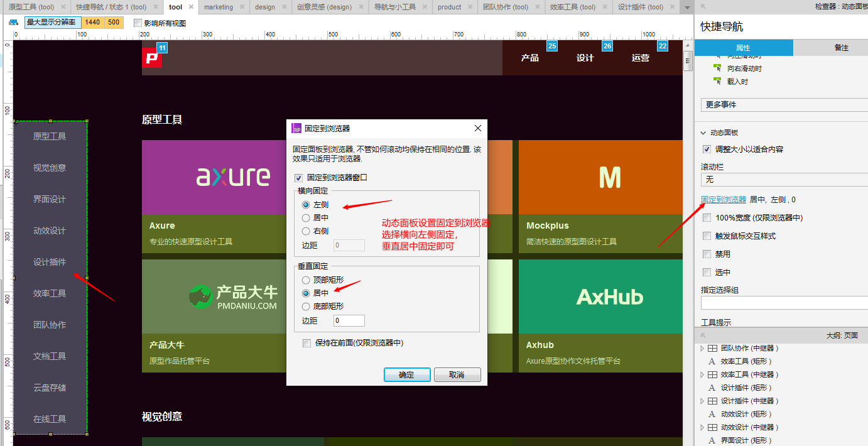Enable the 100%宽度 (仅限浏览器中) checkbox

707,217
